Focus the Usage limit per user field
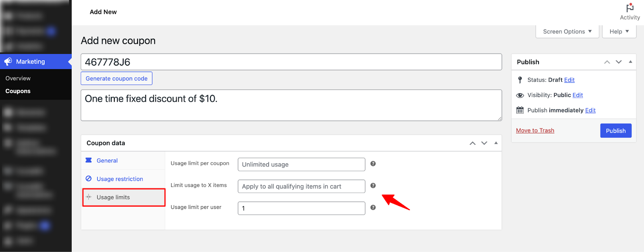 (x=301, y=208)
